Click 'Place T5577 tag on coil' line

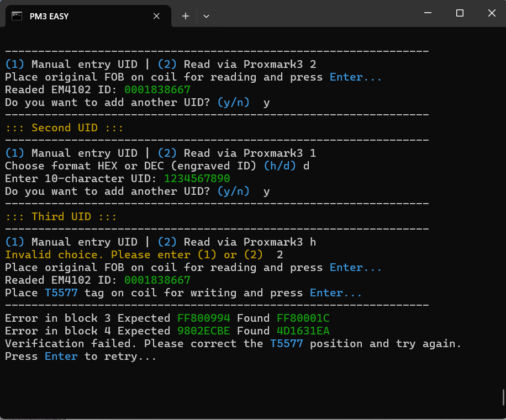[183, 293]
